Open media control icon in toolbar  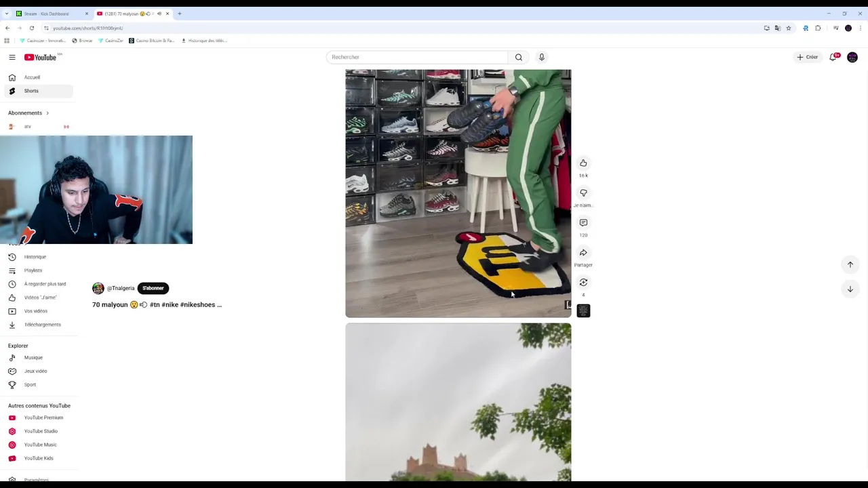pyautogui.click(x=835, y=28)
